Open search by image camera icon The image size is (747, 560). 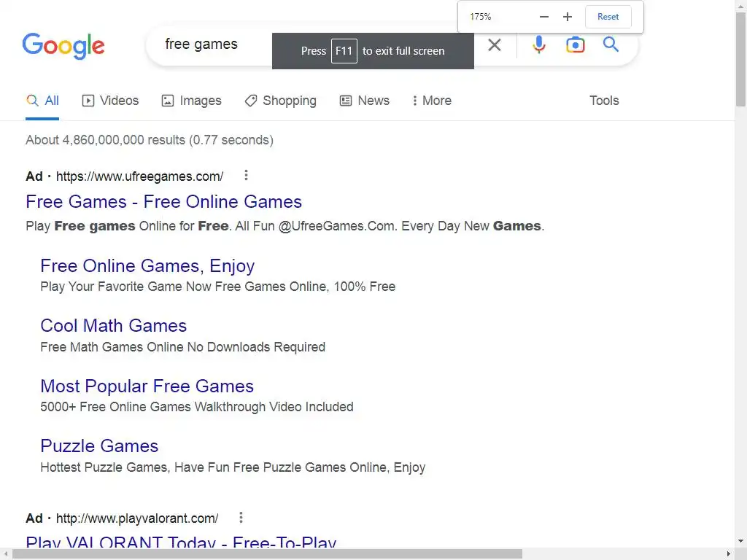point(575,45)
